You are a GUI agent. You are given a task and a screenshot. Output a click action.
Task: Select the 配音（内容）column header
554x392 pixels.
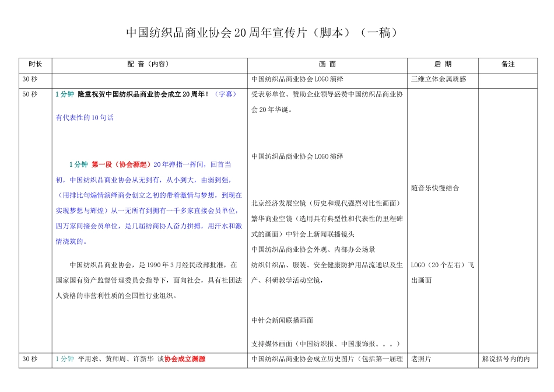pos(149,64)
